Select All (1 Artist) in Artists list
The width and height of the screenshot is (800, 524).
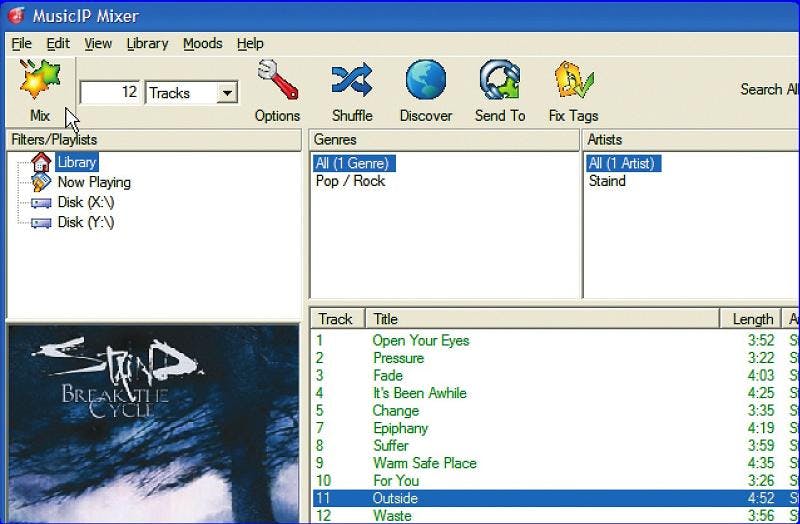click(x=622, y=163)
